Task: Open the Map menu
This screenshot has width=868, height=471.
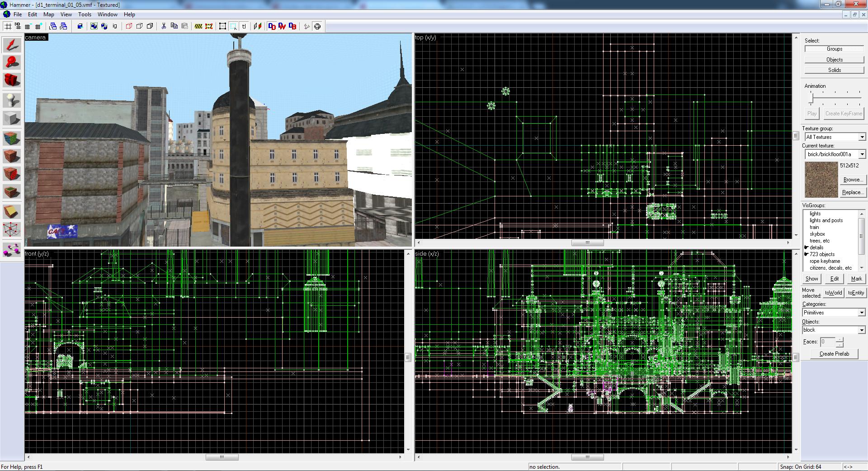Action: pos(48,14)
